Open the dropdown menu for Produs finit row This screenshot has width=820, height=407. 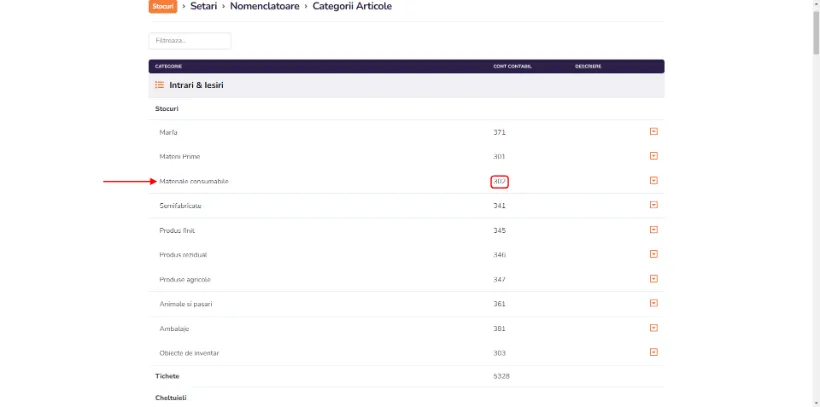[x=653, y=230]
